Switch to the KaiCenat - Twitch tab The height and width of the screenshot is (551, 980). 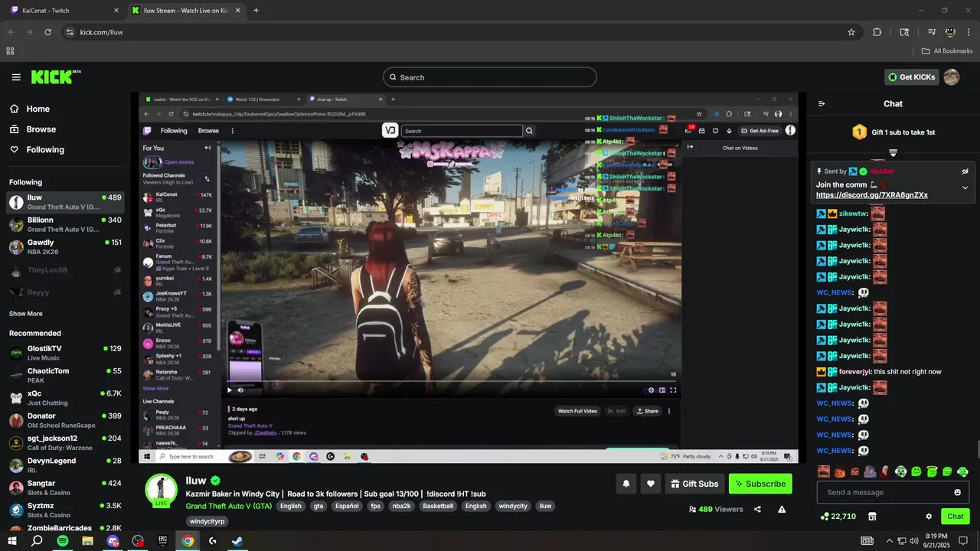[x=66, y=11]
